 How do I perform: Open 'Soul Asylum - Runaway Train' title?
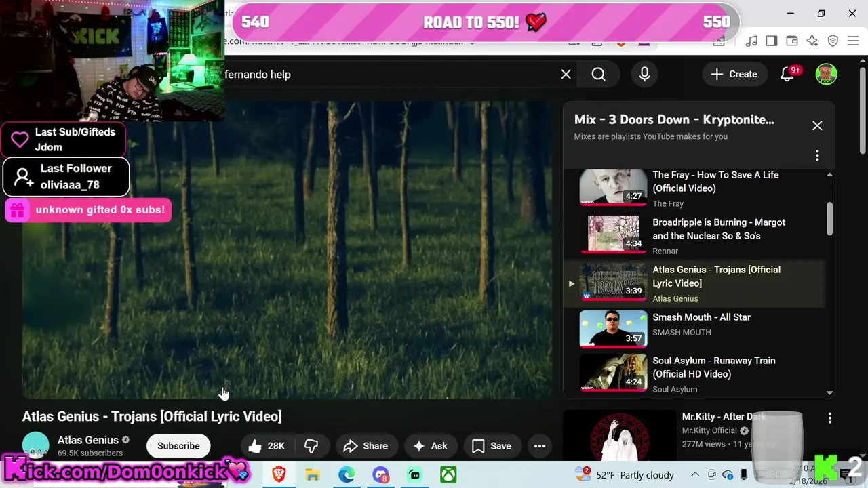pos(713,367)
